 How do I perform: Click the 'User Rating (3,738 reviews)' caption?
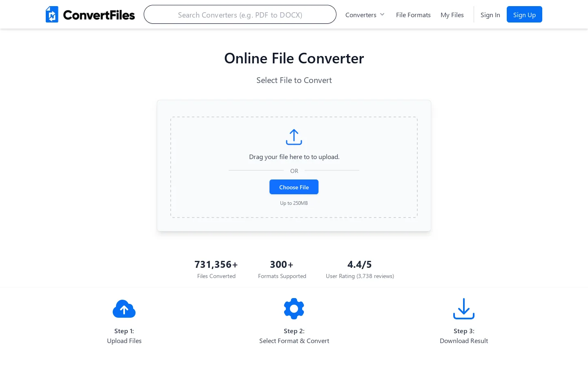(360, 276)
